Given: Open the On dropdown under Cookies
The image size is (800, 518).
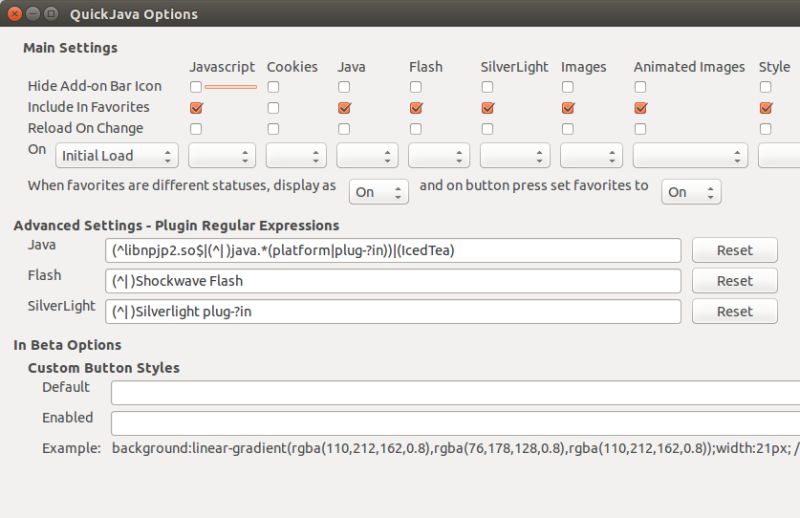Looking at the screenshot, I should 296,156.
